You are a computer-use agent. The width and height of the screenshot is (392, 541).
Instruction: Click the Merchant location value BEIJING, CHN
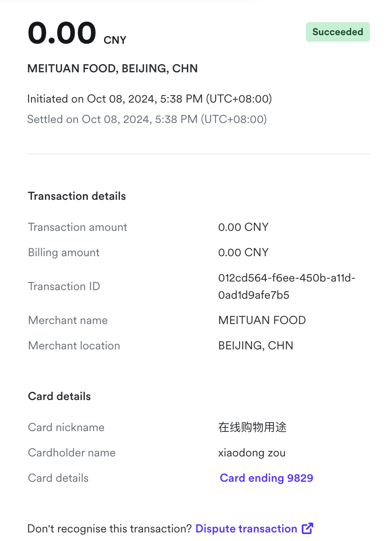[x=256, y=346]
